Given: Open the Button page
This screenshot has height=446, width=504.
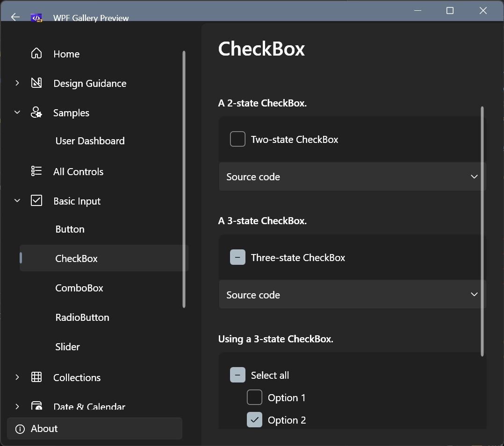Looking at the screenshot, I should 70,229.
